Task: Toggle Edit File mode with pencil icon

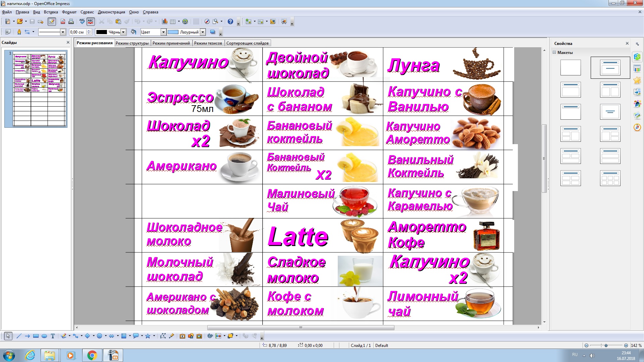Action: (x=51, y=21)
